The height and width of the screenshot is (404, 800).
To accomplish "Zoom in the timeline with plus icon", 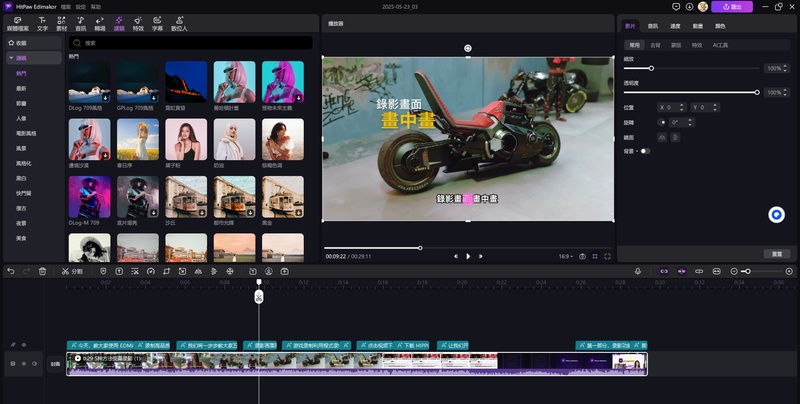I will [x=789, y=271].
